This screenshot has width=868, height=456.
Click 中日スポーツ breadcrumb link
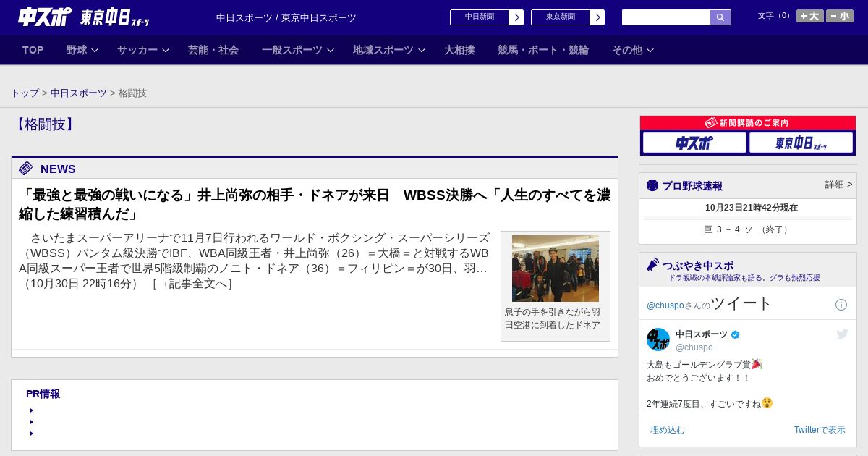[79, 93]
